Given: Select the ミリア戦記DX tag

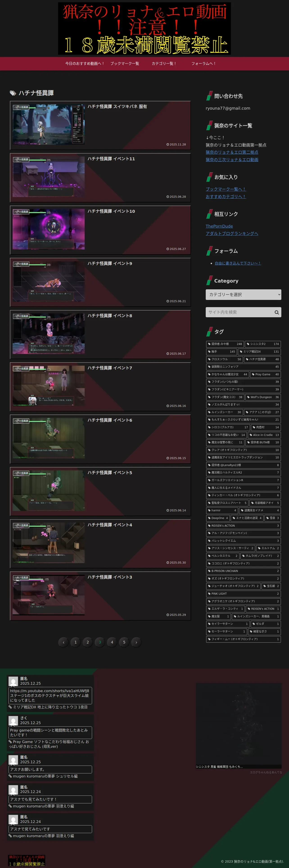Looking at the screenshot, I should tap(259, 351).
